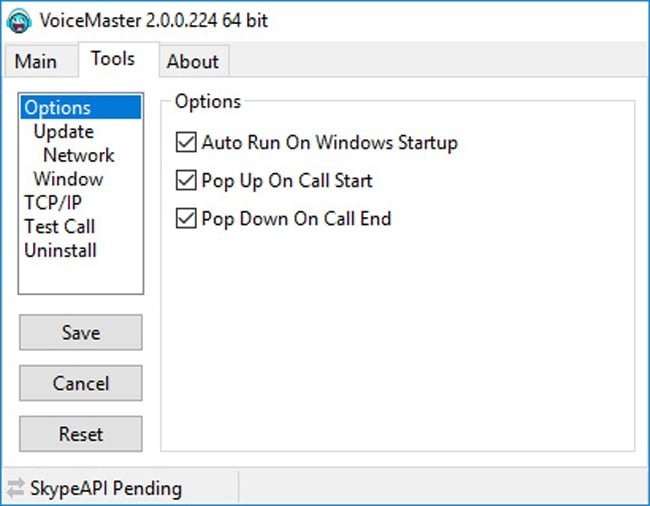Screen dimensions: 650x506
Task: Choose Network in the settings tree
Action: [x=79, y=155]
